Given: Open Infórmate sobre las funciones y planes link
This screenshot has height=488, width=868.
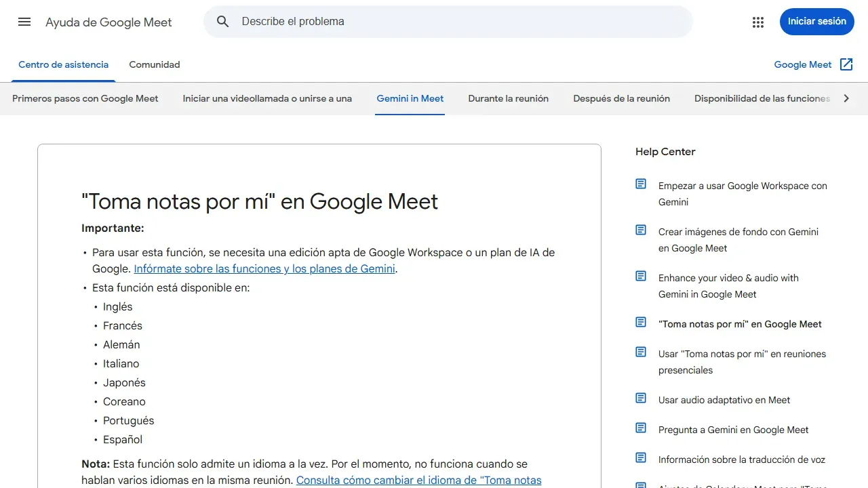Looking at the screenshot, I should [264, 269].
